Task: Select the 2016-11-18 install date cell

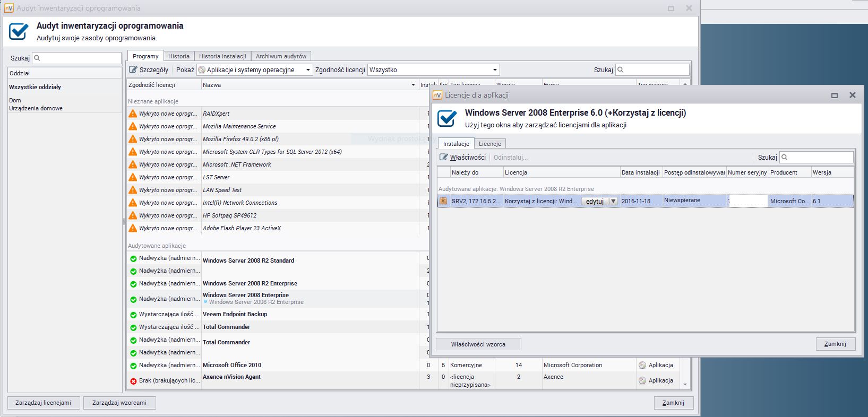Action: [x=641, y=201]
